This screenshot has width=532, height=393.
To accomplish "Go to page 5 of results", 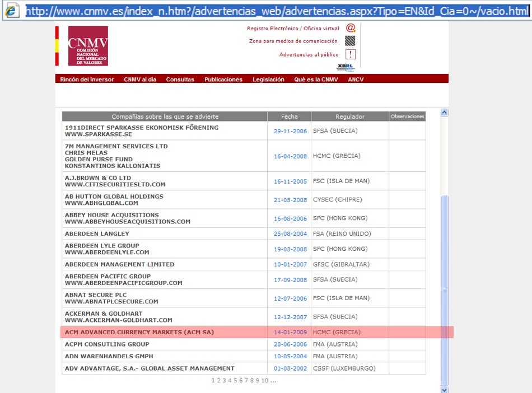I will (235, 381).
